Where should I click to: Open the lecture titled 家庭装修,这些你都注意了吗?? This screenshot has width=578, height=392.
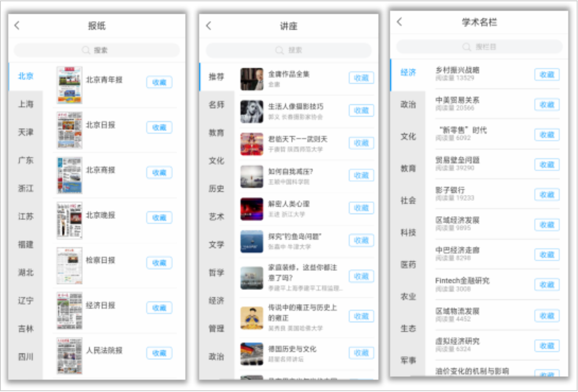[x=303, y=272]
